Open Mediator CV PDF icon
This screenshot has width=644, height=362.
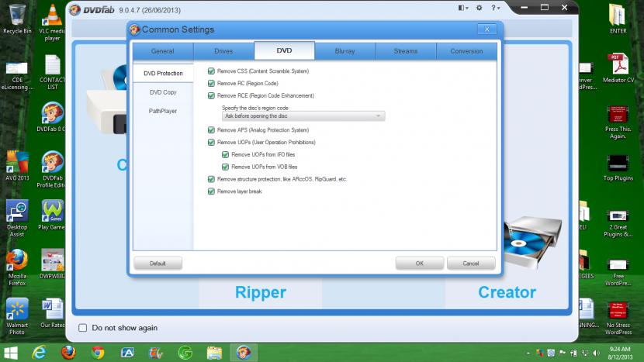click(618, 68)
